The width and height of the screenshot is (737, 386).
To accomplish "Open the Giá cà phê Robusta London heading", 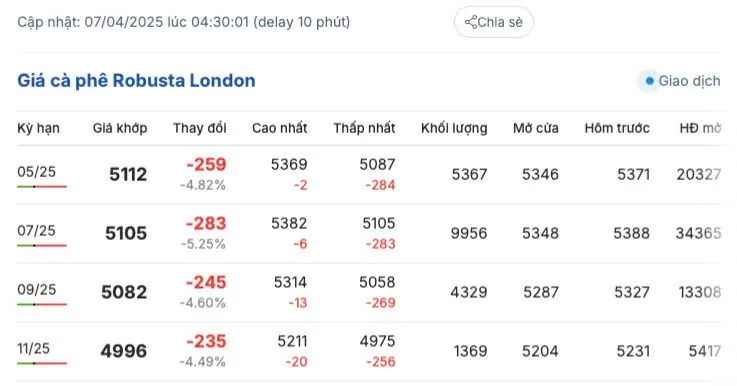I will tap(136, 81).
